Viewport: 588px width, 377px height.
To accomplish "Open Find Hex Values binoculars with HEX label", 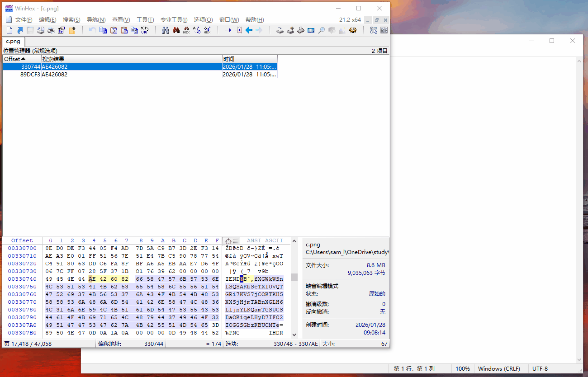I will click(186, 30).
